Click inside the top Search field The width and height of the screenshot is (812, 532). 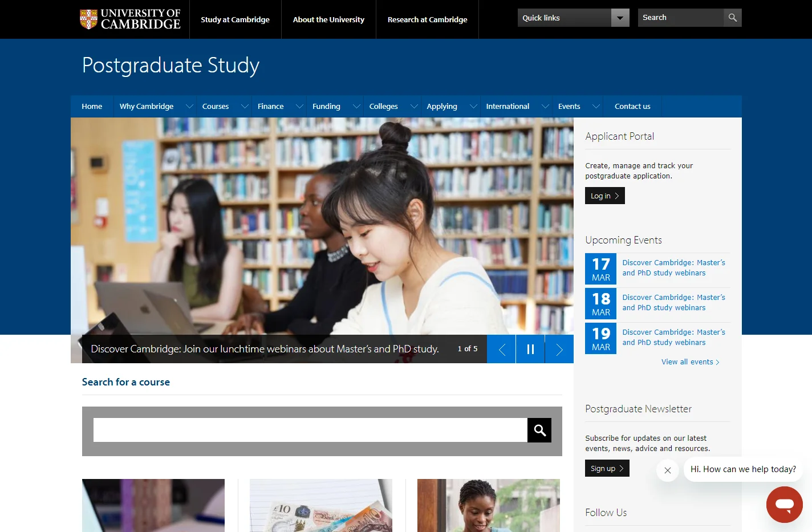click(x=681, y=18)
